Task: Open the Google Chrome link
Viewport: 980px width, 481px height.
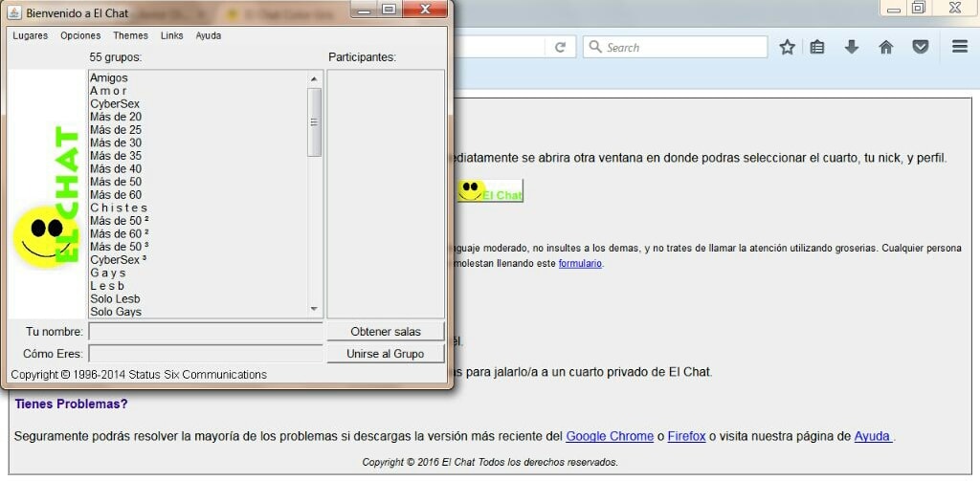Action: pos(610,436)
